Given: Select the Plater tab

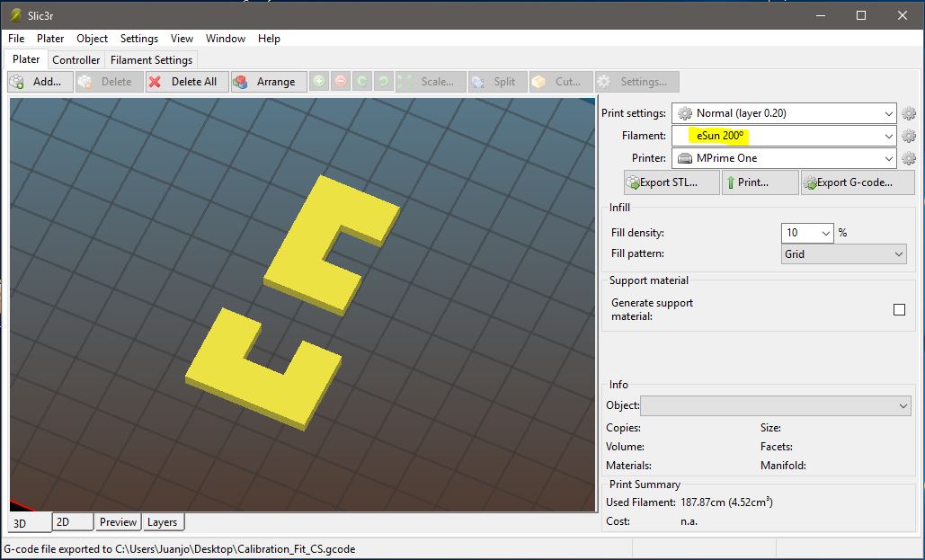Looking at the screenshot, I should click(x=27, y=59).
